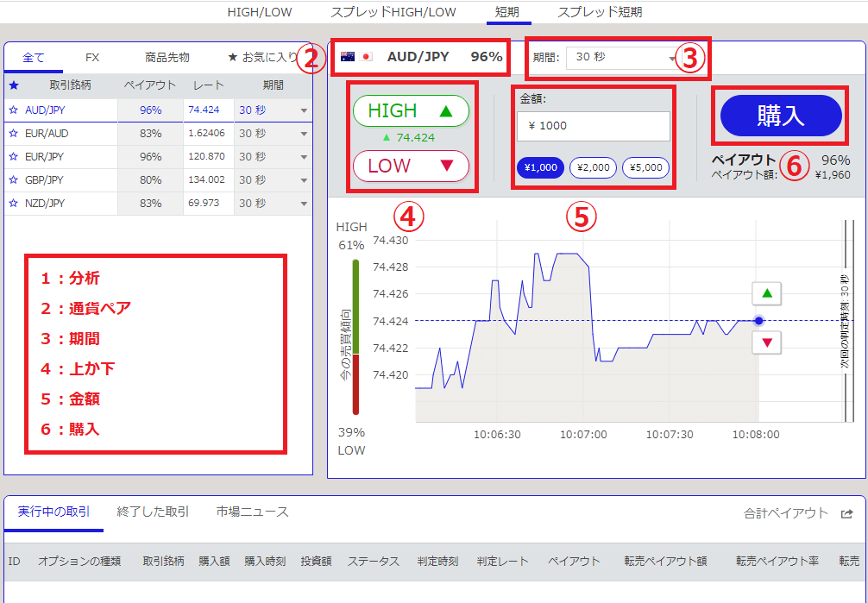Click the 転売ペイアウト額 column header
Viewport: 868px width, 603px height.
[x=666, y=562]
